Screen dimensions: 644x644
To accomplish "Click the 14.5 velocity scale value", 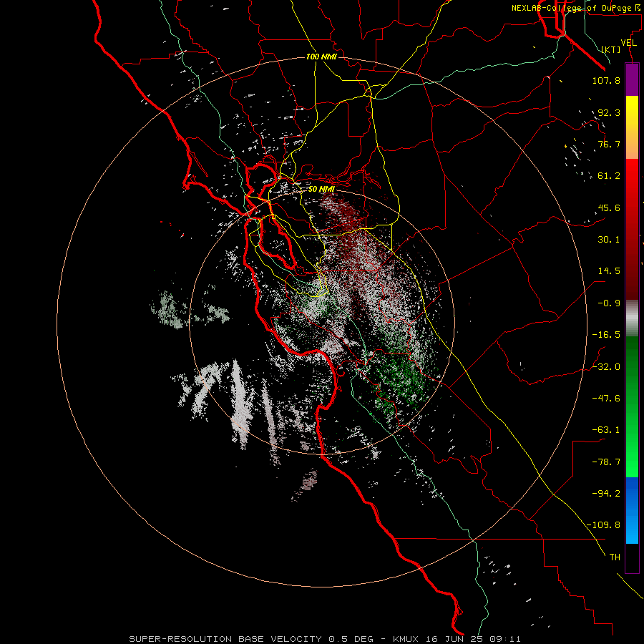I will [609, 271].
